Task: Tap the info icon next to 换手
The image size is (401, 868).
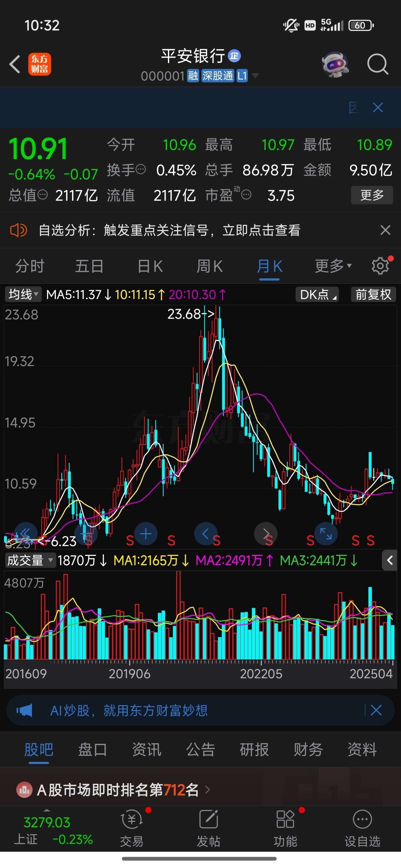Action: pos(141,169)
